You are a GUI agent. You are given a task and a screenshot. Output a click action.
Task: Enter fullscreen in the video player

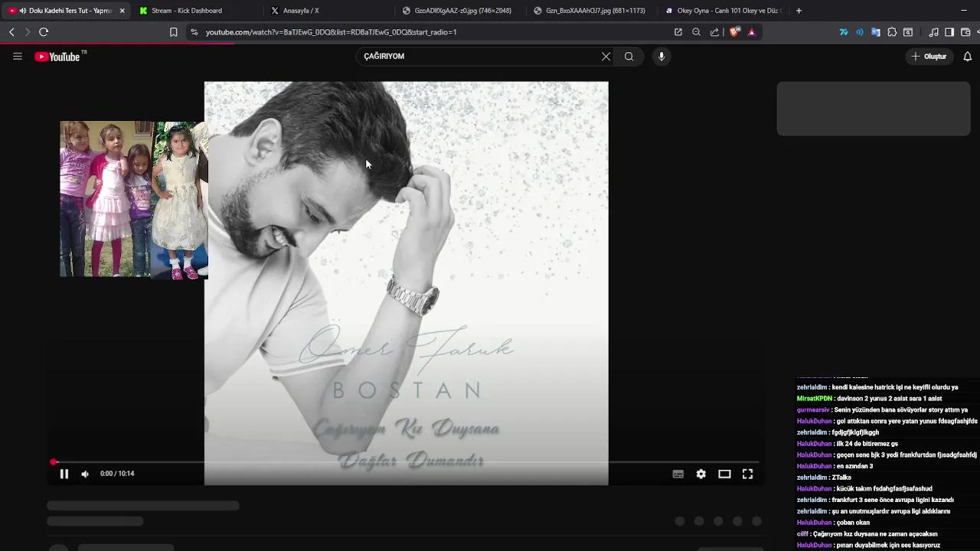pos(747,474)
